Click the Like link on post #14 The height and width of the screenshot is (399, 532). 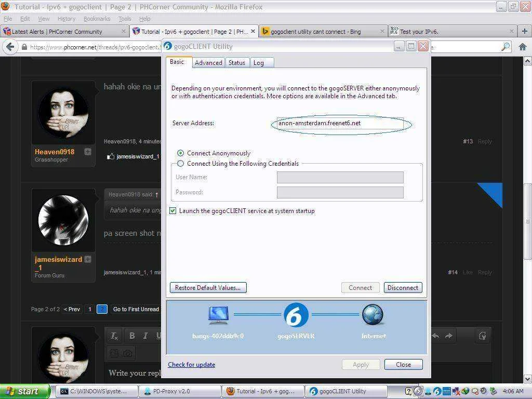pyautogui.click(x=468, y=272)
